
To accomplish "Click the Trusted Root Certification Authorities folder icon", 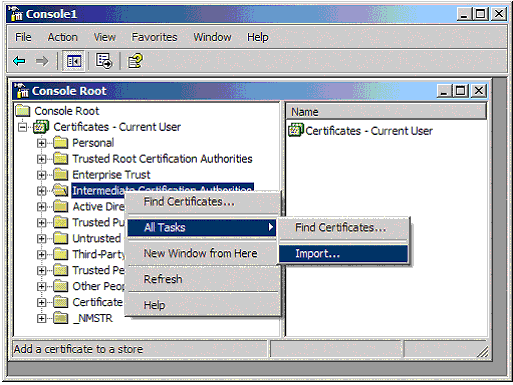I will 61,159.
